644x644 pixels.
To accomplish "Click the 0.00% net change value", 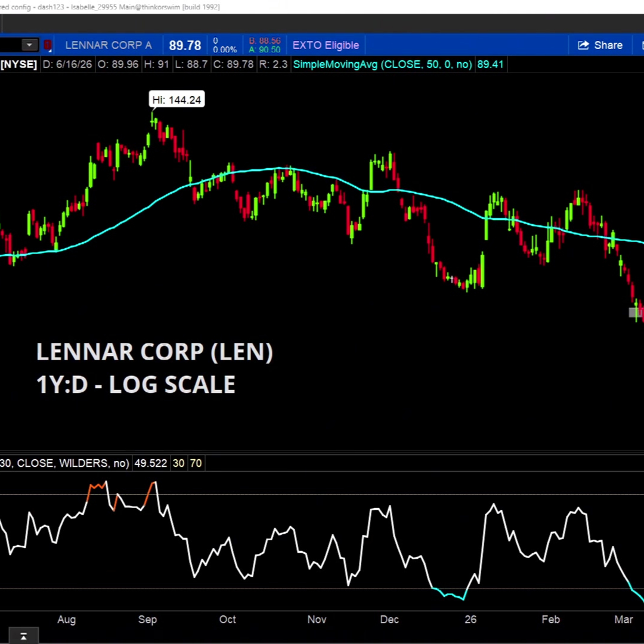I will tap(225, 50).
